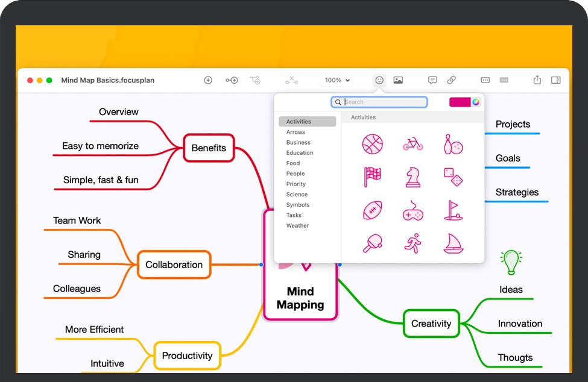Viewport: 588px width, 382px height.
Task: Click the add sibling node icon
Action: pyautogui.click(x=232, y=80)
